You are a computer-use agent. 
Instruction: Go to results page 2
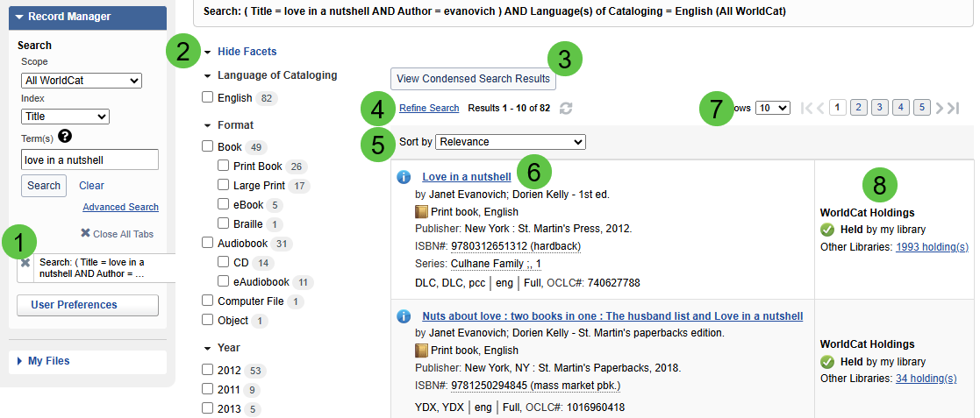858,108
